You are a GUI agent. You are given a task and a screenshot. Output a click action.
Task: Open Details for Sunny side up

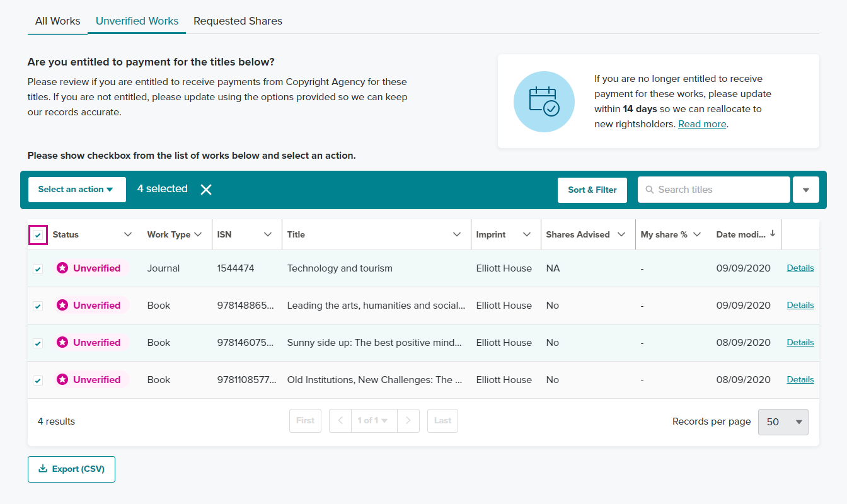[800, 342]
